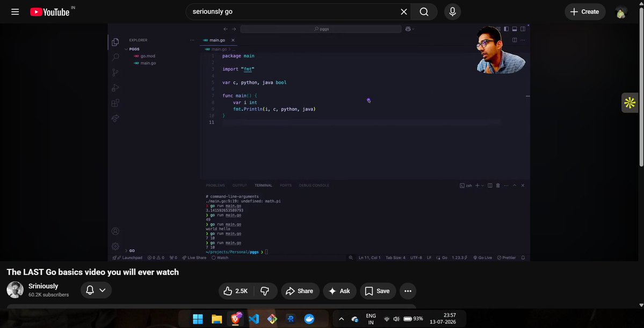644x328 pixels.
Task: Dislike the video with thumbs down
Action: pyautogui.click(x=265, y=290)
